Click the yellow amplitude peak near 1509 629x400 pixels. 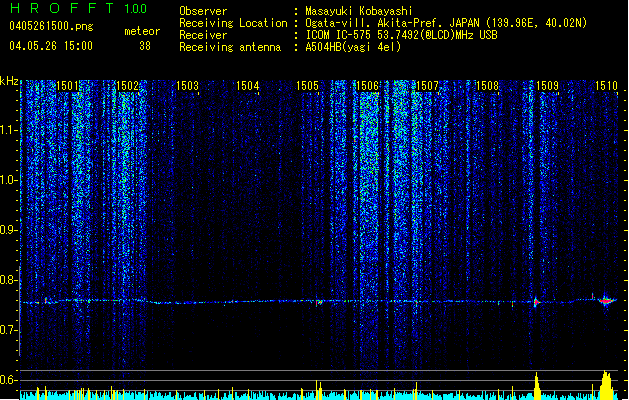pos(537,386)
